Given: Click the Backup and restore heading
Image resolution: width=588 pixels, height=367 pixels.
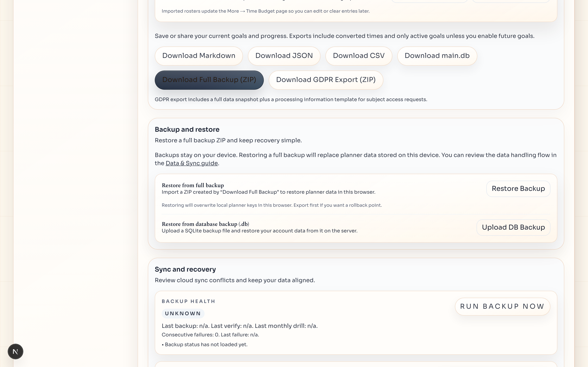Looking at the screenshot, I should pyautogui.click(x=187, y=129).
